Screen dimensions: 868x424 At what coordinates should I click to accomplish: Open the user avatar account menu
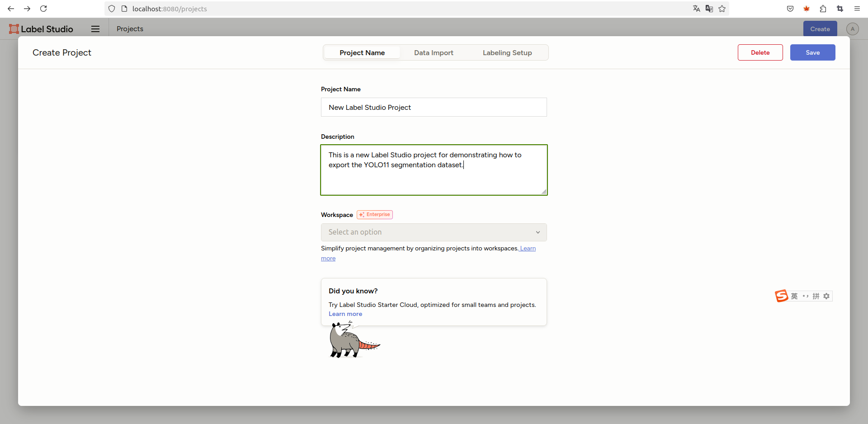click(x=852, y=29)
